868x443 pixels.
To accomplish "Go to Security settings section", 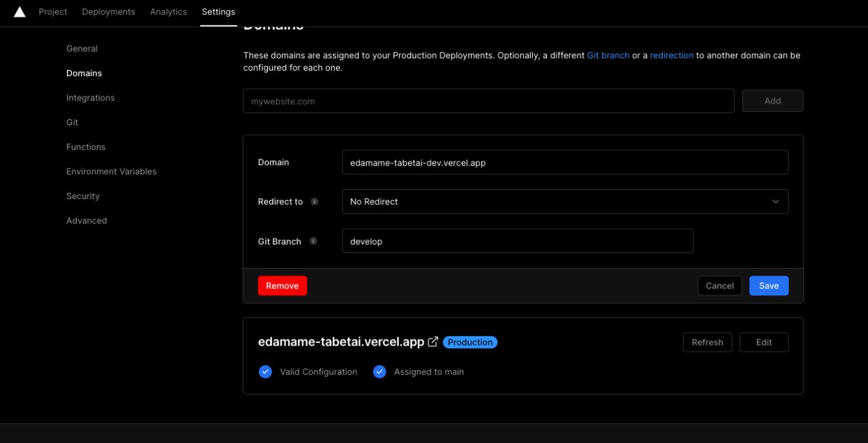I will [x=83, y=196].
